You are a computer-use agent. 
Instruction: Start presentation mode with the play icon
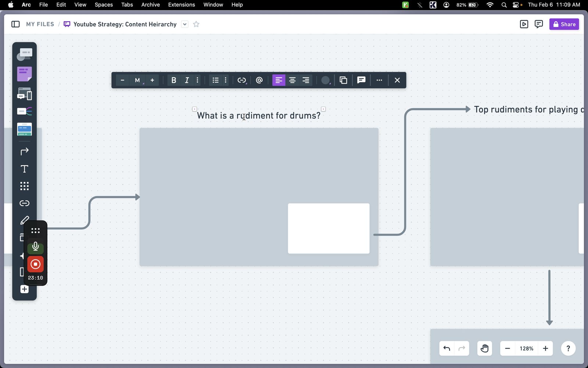click(x=524, y=24)
